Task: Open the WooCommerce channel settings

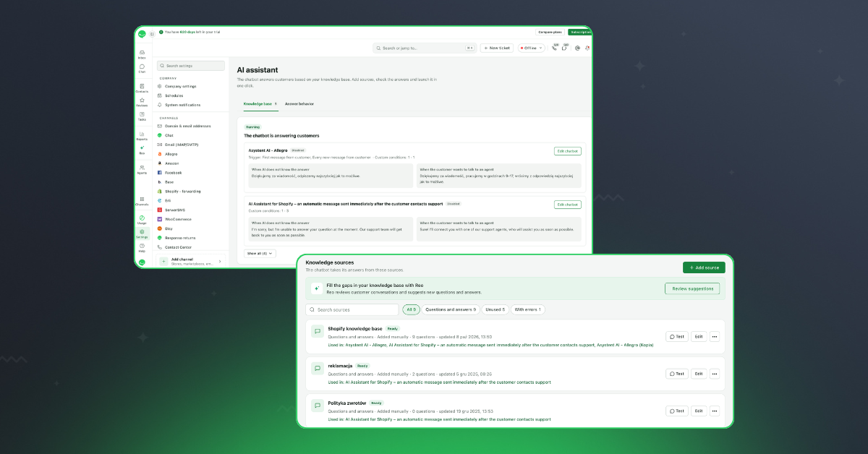Action: tap(178, 219)
